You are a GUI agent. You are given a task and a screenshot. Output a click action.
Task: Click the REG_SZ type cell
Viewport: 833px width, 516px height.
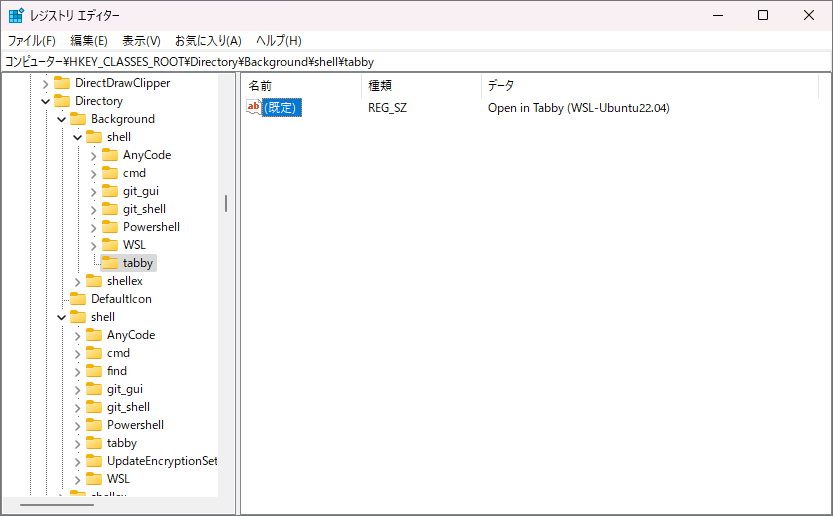[387, 108]
